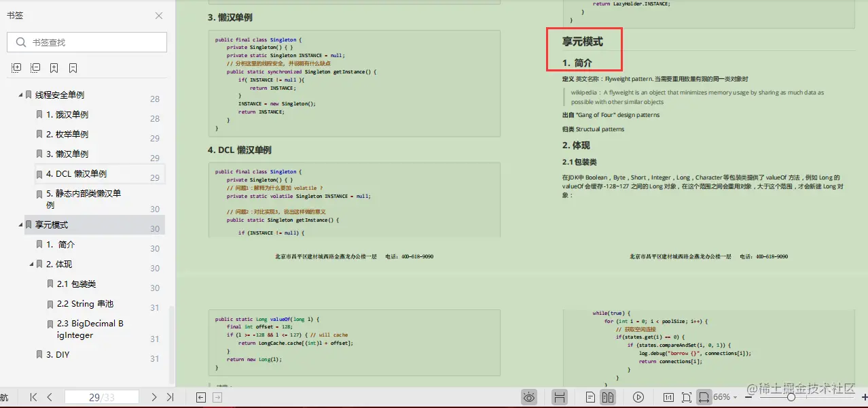Collapse the 线程安全单例 tree node arrow
The width and height of the screenshot is (868, 408).
(x=20, y=95)
